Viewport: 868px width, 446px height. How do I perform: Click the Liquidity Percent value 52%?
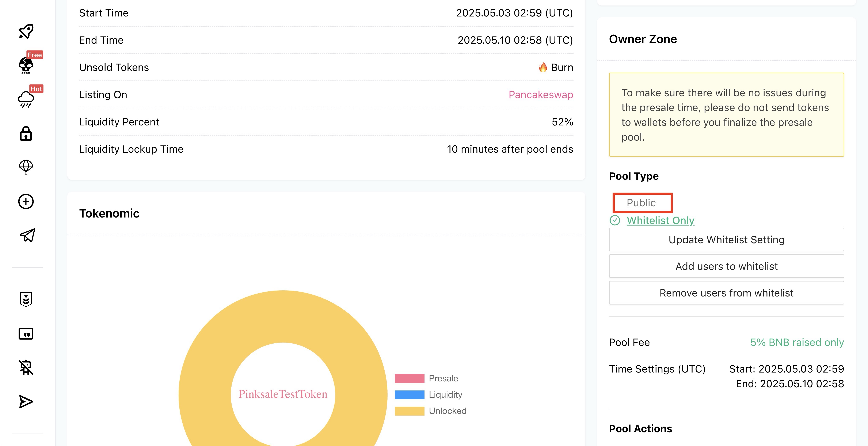(x=562, y=122)
